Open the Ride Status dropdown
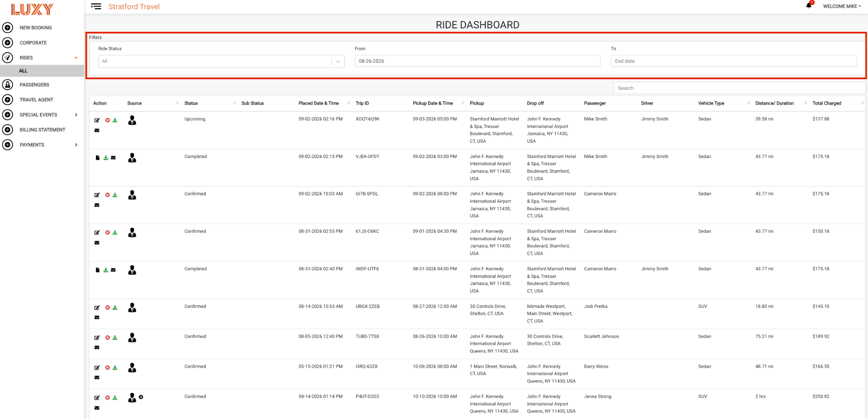The height and width of the screenshot is (419, 868). click(221, 61)
